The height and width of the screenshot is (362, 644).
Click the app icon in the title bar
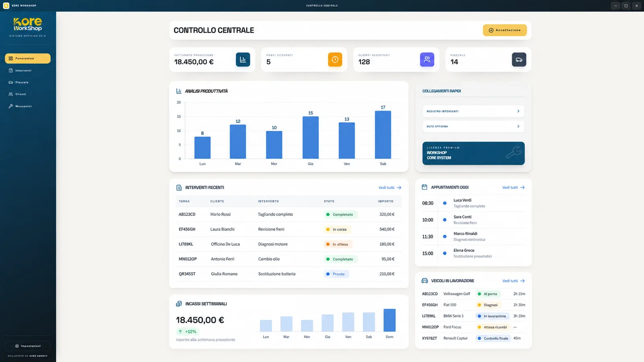pyautogui.click(x=6, y=6)
